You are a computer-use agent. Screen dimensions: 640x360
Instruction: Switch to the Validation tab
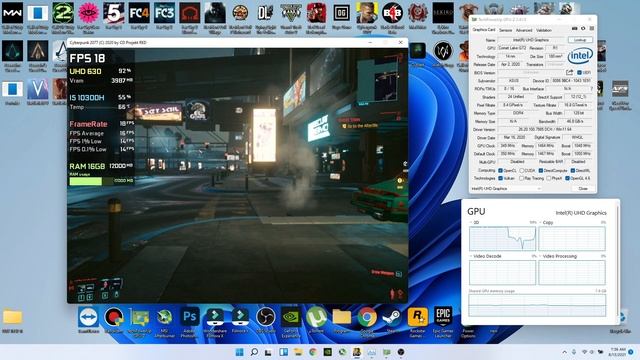point(544,30)
